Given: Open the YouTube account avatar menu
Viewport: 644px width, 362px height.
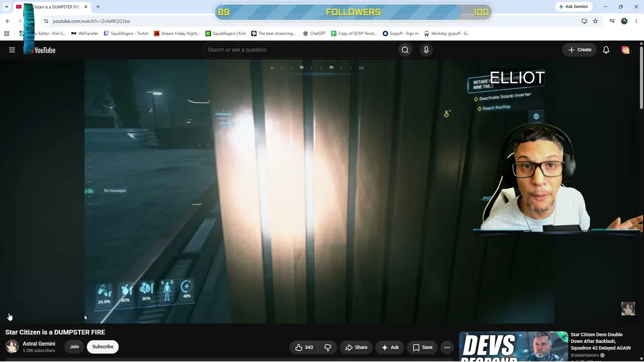Looking at the screenshot, I should 625,50.
